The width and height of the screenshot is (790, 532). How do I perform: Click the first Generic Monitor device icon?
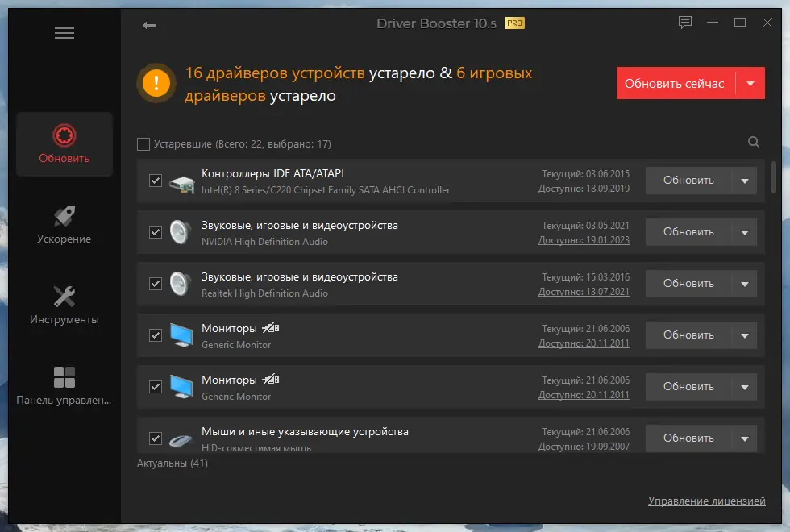181,335
